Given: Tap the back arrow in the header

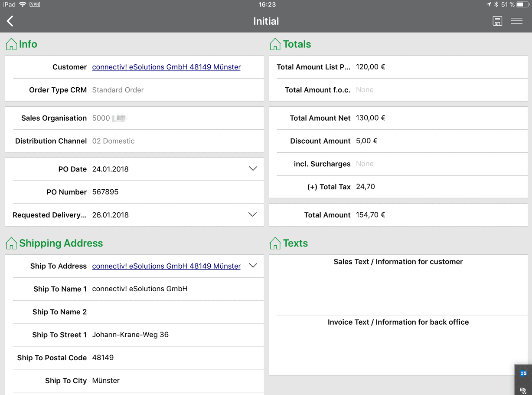Looking at the screenshot, I should [x=10, y=21].
